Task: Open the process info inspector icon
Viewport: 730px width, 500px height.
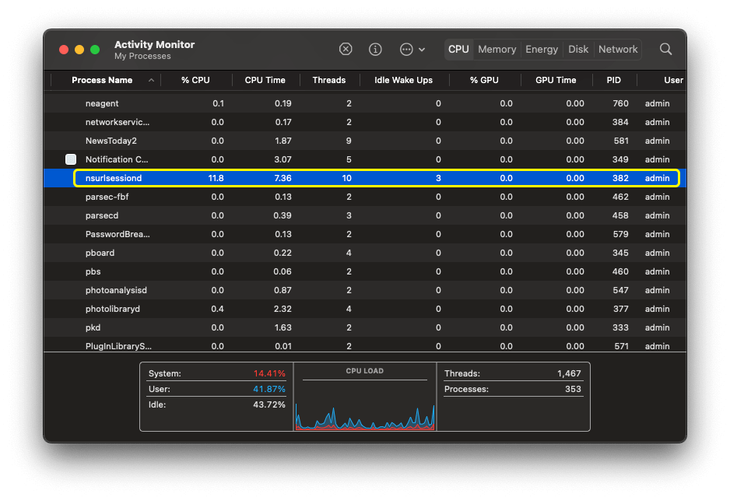Action: pyautogui.click(x=376, y=49)
